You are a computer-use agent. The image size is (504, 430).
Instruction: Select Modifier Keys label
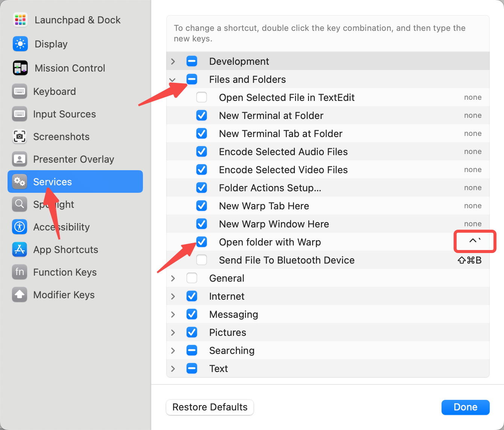pos(64,295)
